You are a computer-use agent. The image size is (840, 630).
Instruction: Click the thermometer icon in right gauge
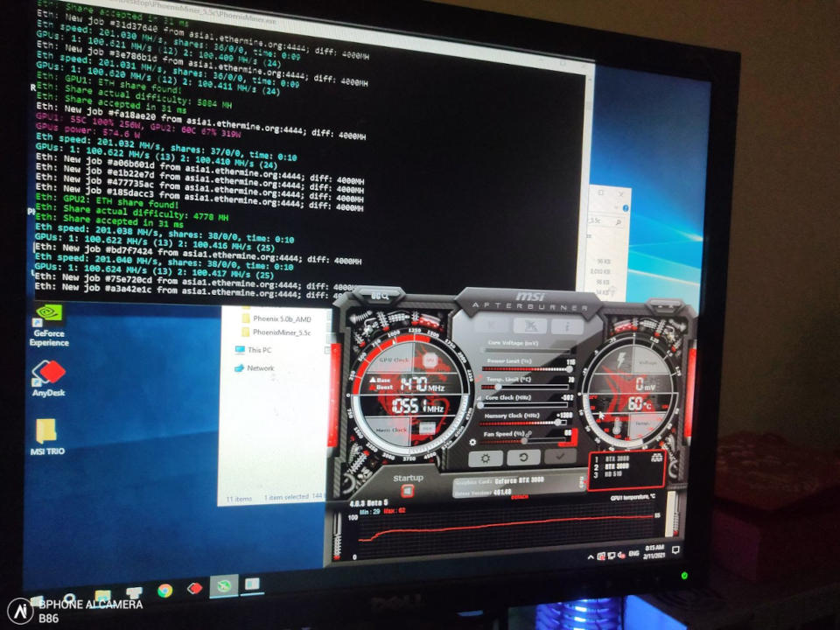pyautogui.click(x=617, y=427)
